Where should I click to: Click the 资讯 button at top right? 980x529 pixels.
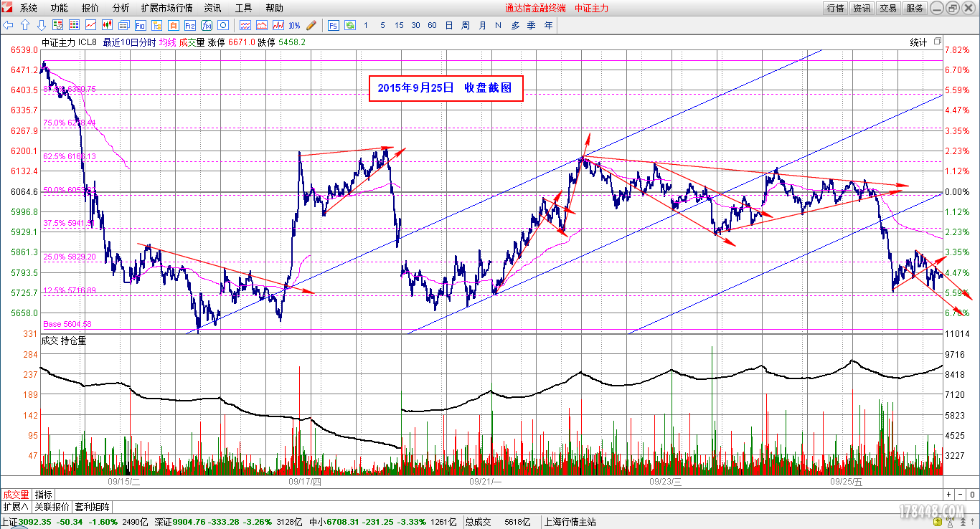click(862, 9)
